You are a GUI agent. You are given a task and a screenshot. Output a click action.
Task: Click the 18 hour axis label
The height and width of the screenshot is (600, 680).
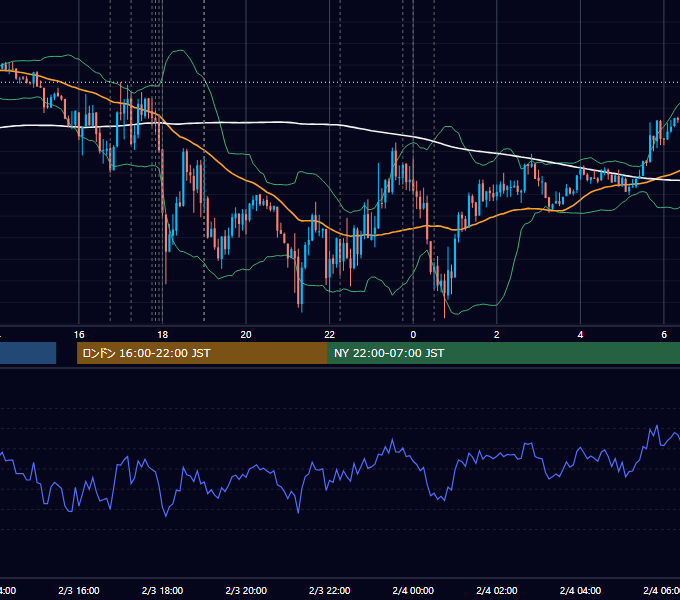point(163,334)
